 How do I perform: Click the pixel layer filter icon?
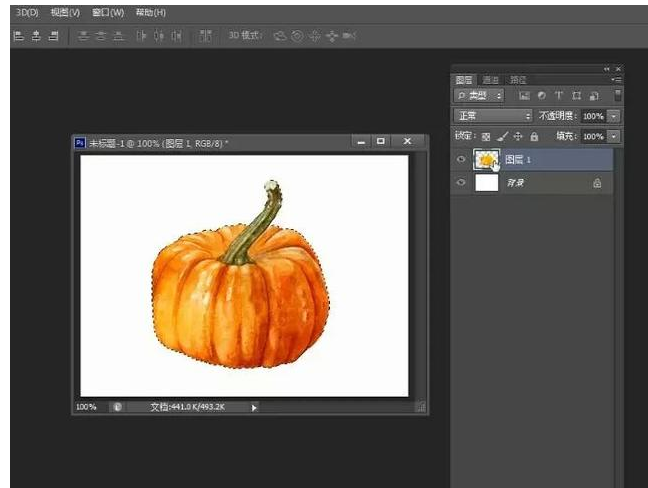(523, 96)
